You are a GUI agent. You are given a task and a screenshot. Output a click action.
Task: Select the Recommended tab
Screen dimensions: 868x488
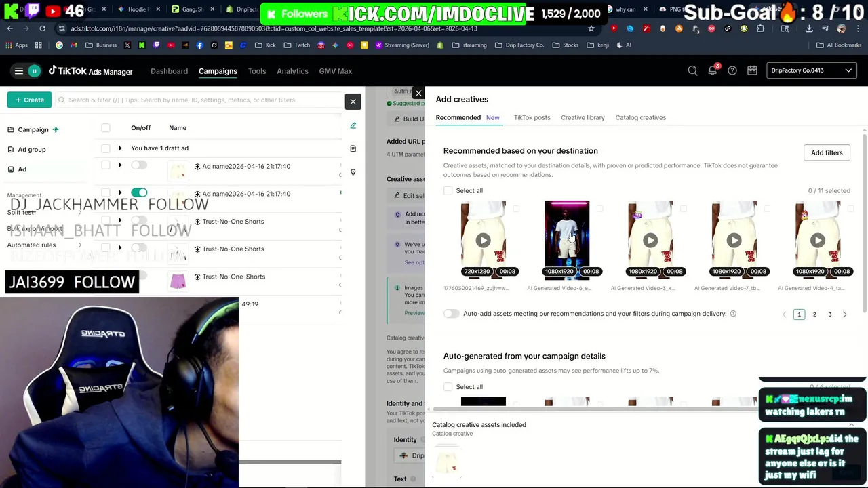[458, 117]
